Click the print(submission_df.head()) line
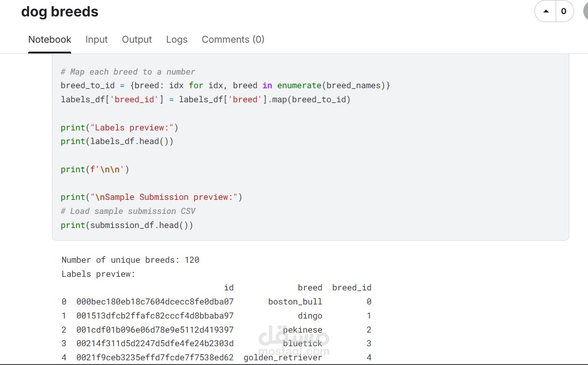The height and width of the screenshot is (365, 588). click(x=127, y=225)
